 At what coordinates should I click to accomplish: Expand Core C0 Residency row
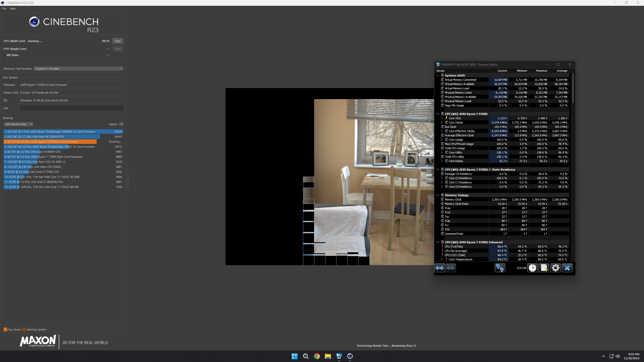(442, 178)
